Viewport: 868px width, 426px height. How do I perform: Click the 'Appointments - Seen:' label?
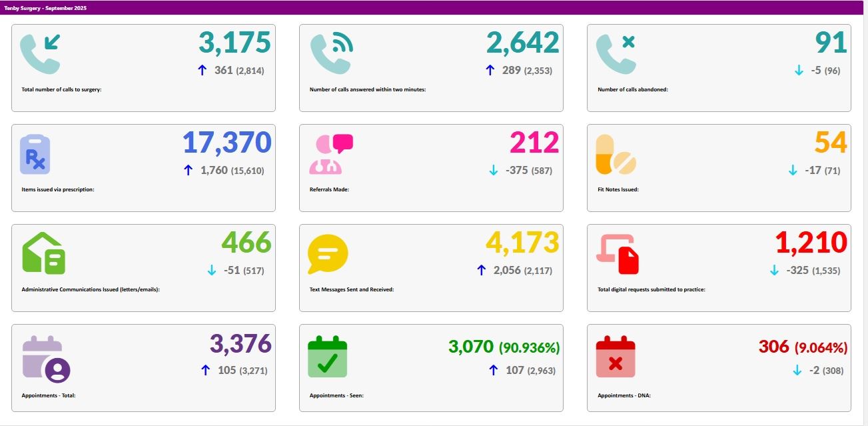click(x=336, y=395)
